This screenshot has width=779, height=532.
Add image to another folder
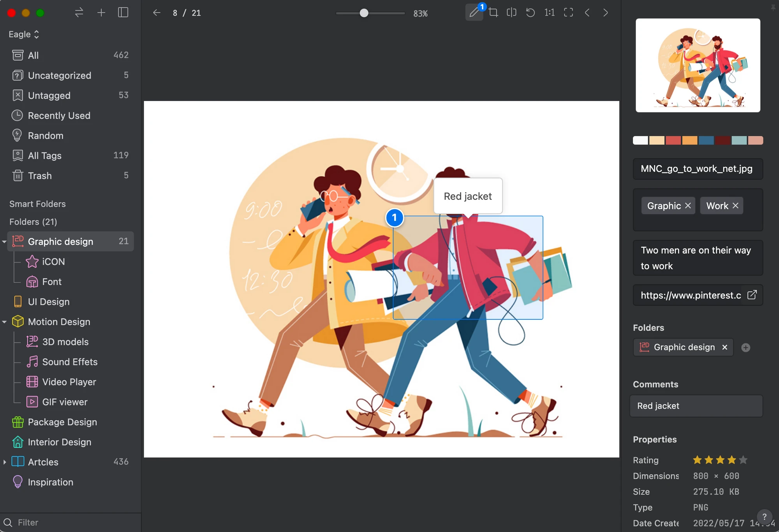tap(746, 347)
